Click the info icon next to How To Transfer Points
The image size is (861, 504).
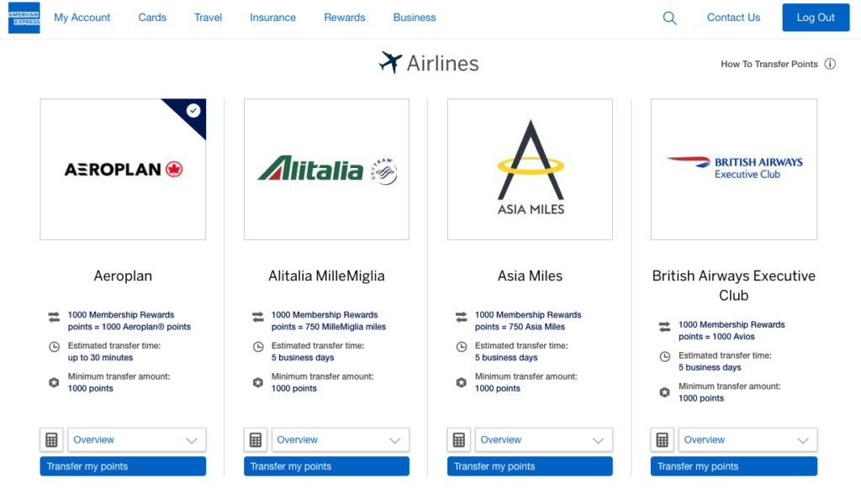831,63
